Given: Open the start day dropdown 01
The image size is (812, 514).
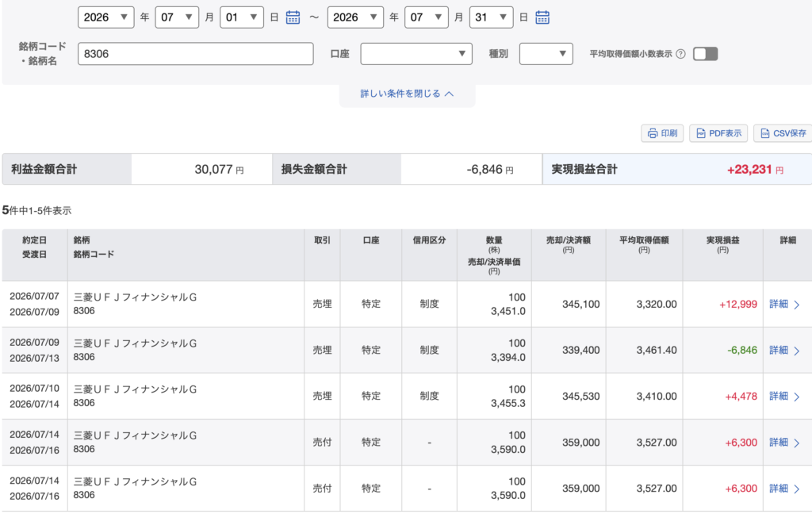Looking at the screenshot, I should click(x=242, y=17).
